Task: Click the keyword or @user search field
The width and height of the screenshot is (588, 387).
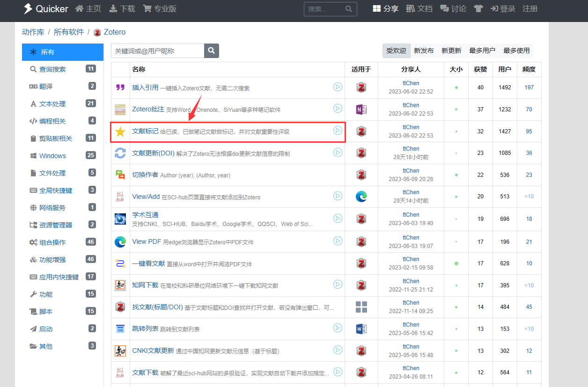Action: pos(158,51)
